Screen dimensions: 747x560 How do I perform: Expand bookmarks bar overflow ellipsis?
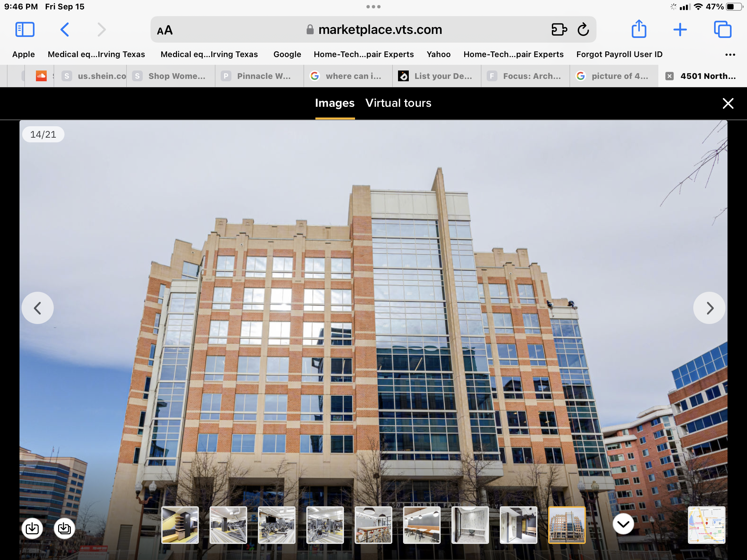[730, 55]
